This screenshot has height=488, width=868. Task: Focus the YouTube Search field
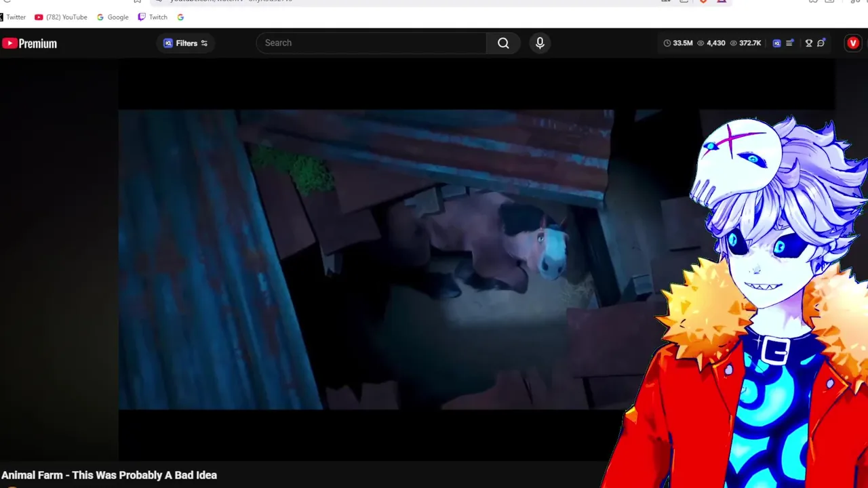[x=372, y=43]
